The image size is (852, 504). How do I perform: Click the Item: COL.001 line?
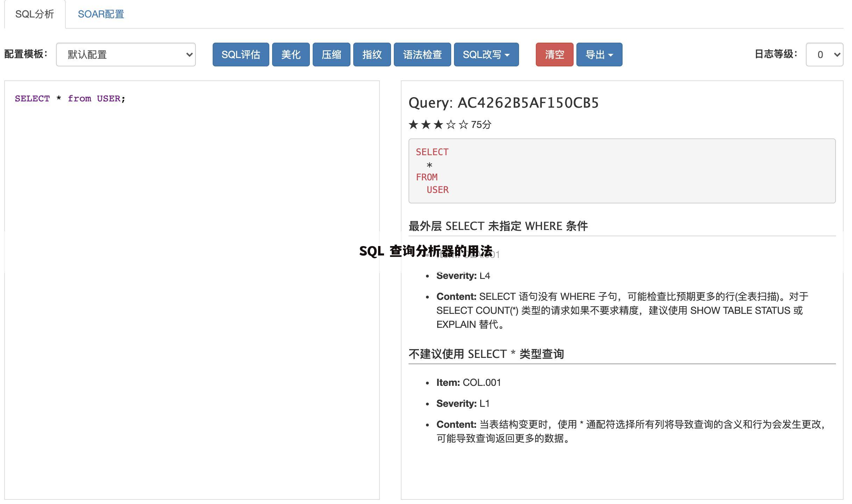point(469,382)
